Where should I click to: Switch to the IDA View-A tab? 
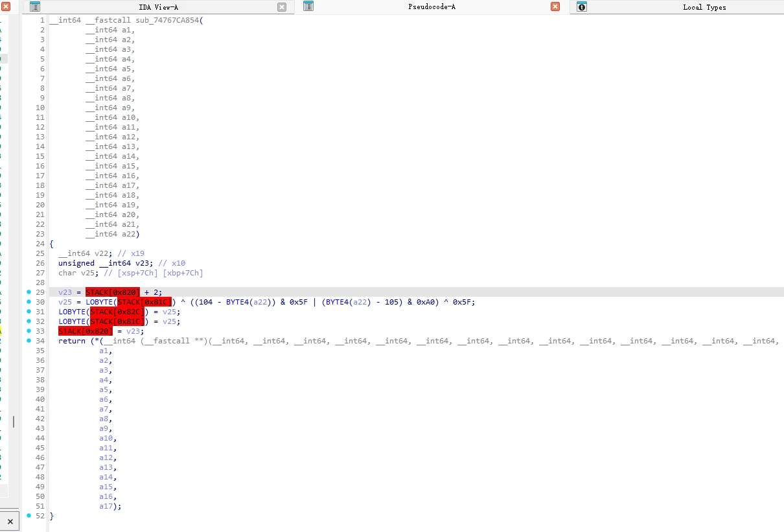158,7
